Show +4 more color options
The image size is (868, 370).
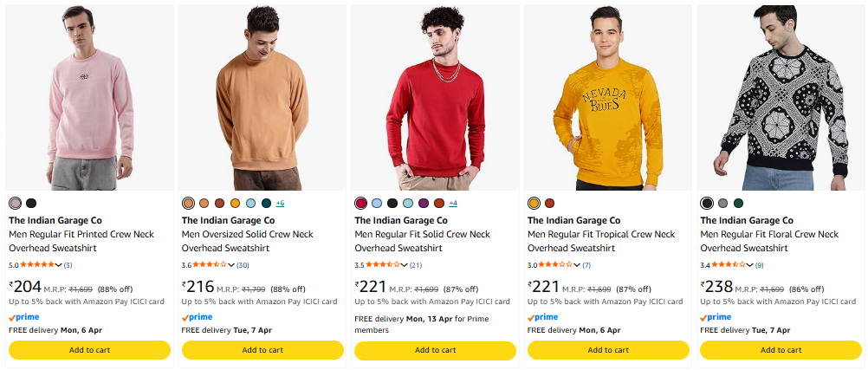(453, 203)
